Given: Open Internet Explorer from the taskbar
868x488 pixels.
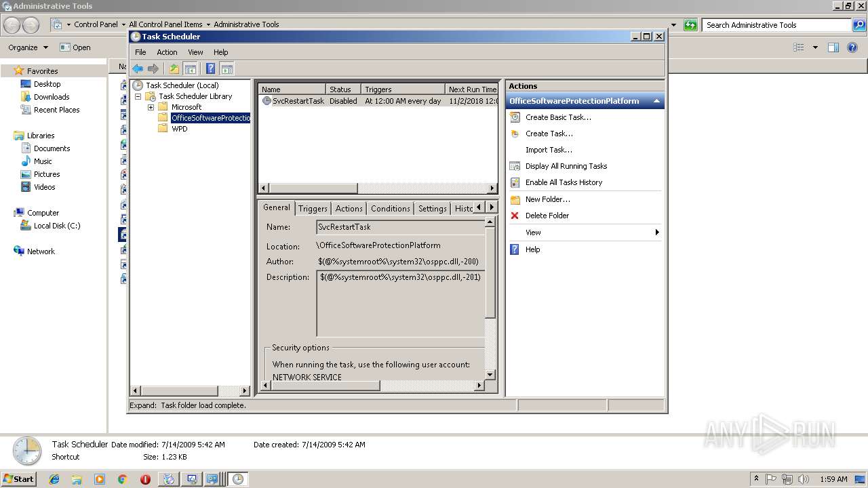Looking at the screenshot, I should [54, 479].
